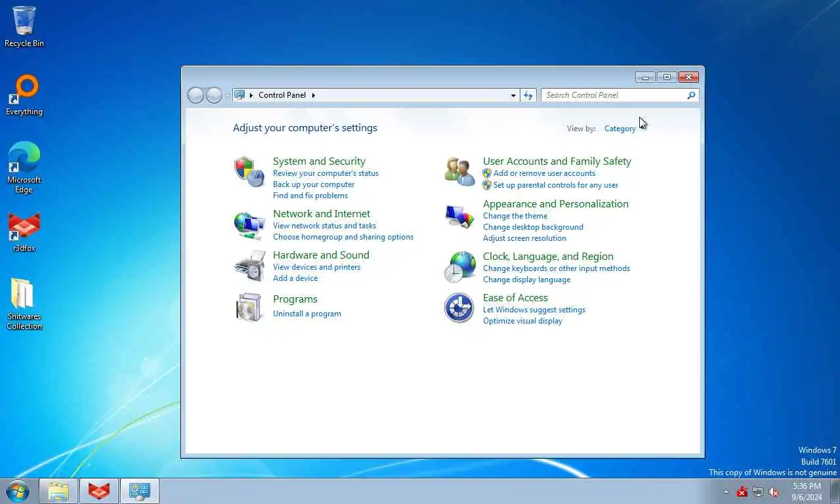The width and height of the screenshot is (840, 504).
Task: Click the Control Panel taskbar button
Action: [x=140, y=491]
